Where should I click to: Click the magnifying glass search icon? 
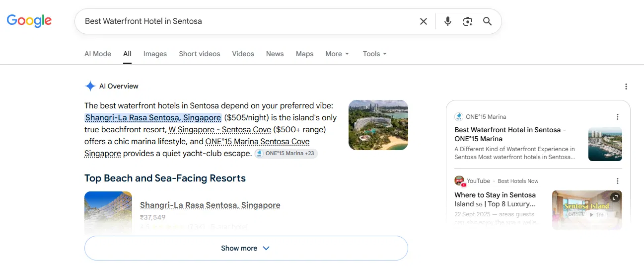coord(488,21)
